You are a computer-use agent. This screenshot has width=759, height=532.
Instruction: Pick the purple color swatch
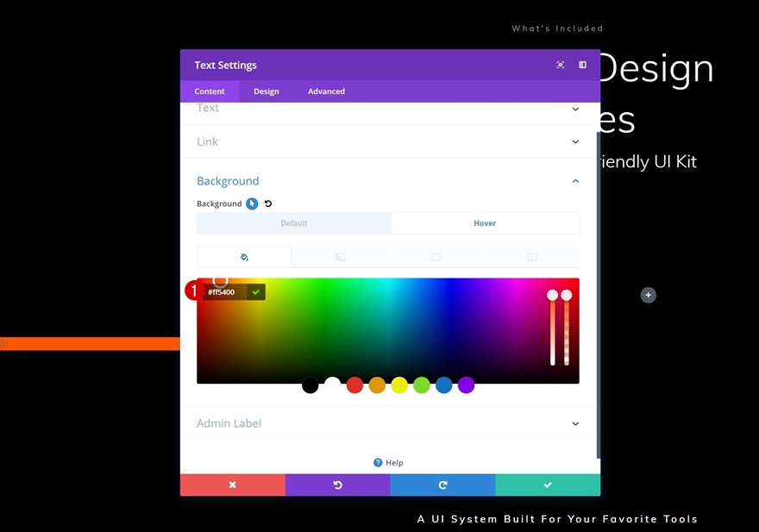click(466, 385)
